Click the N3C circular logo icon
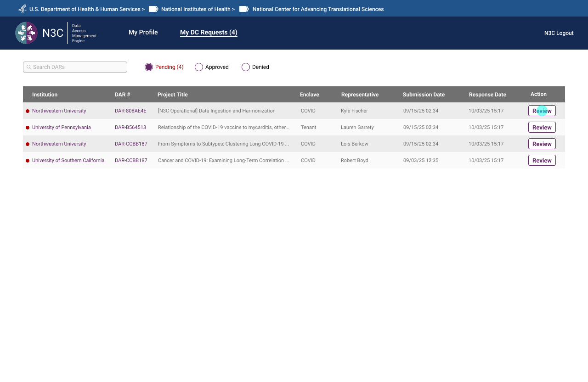Screen dimensions: 588x382 pos(26,33)
